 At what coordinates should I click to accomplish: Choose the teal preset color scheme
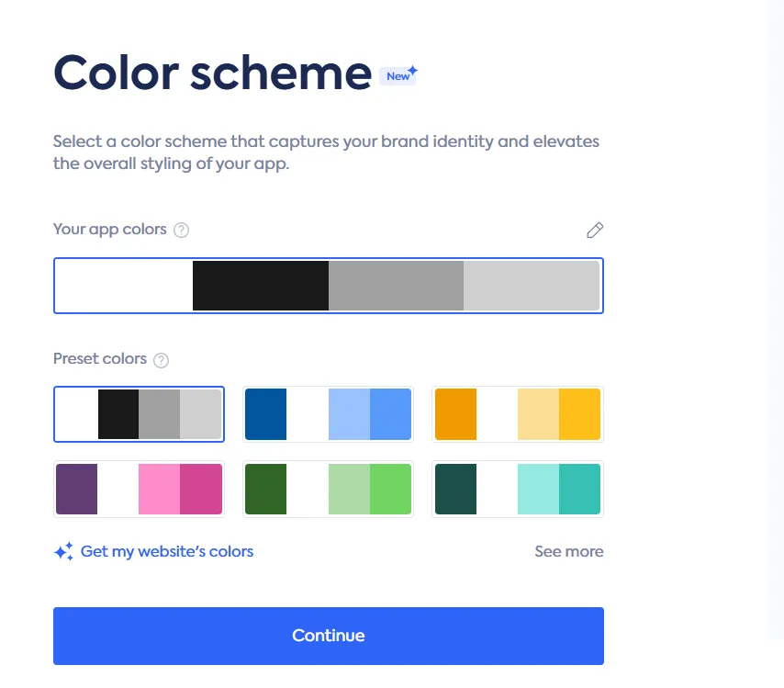(x=517, y=489)
